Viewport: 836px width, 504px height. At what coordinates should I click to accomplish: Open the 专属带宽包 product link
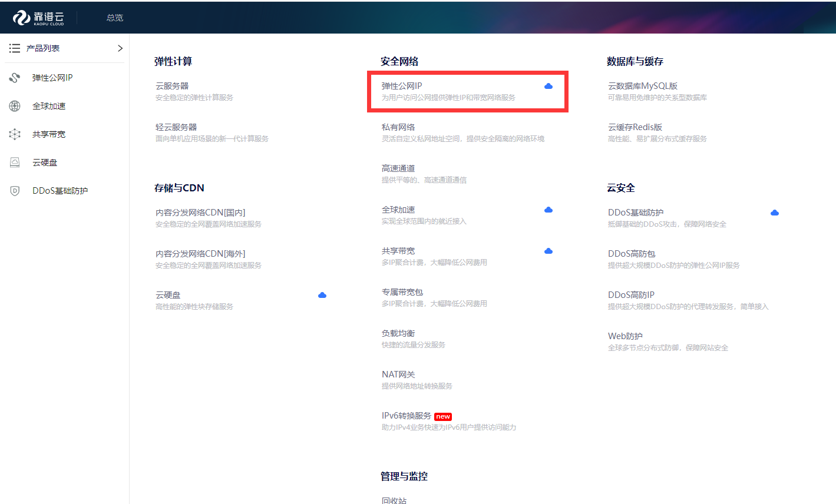click(x=402, y=292)
